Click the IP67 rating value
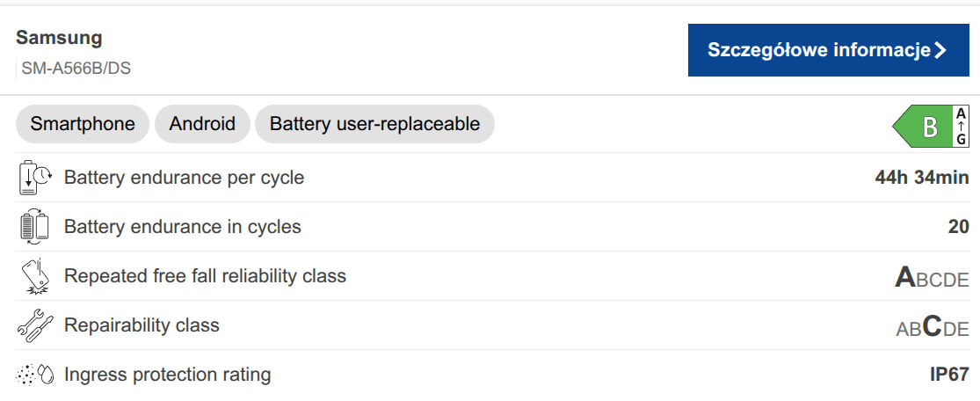980x401 pixels. click(949, 375)
